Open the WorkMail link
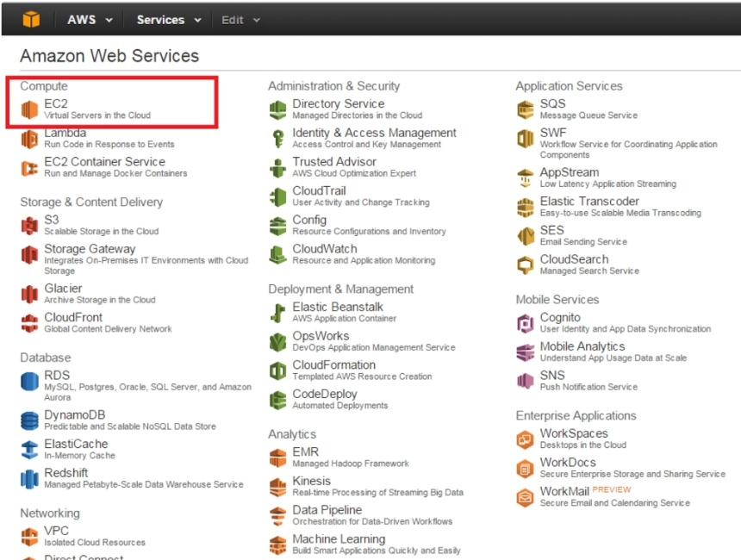 tap(564, 491)
